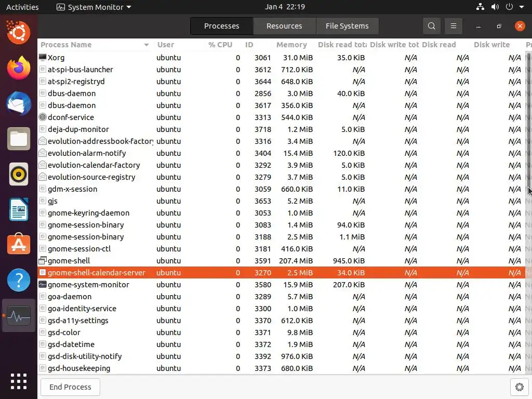Click the End Process button
Image resolution: width=532 pixels, height=399 pixels.
click(70, 387)
